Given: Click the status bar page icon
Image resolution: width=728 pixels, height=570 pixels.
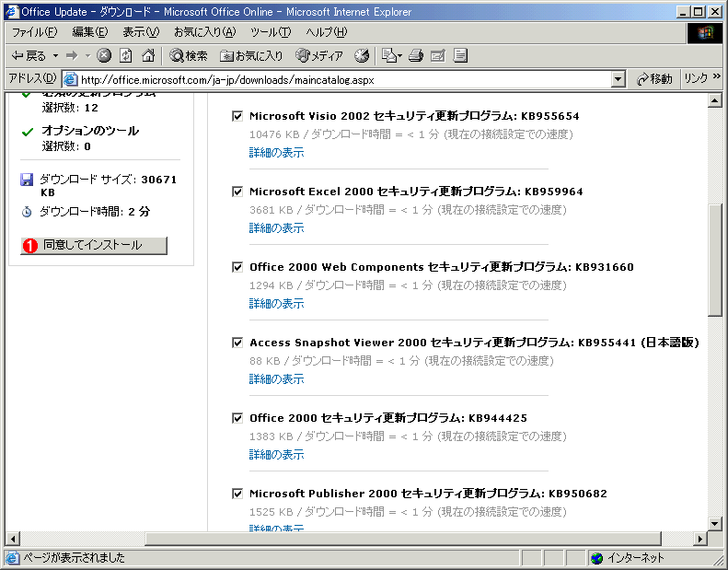Looking at the screenshot, I should tap(13, 557).
